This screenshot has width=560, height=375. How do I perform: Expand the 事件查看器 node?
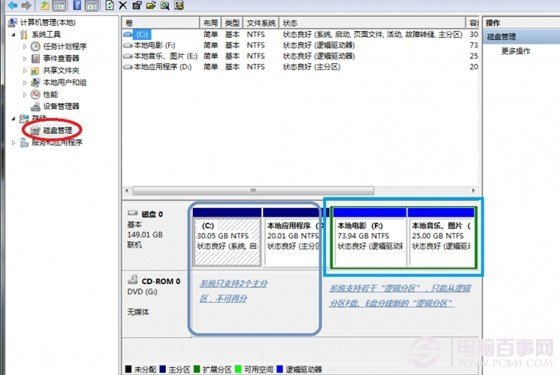click(25, 59)
